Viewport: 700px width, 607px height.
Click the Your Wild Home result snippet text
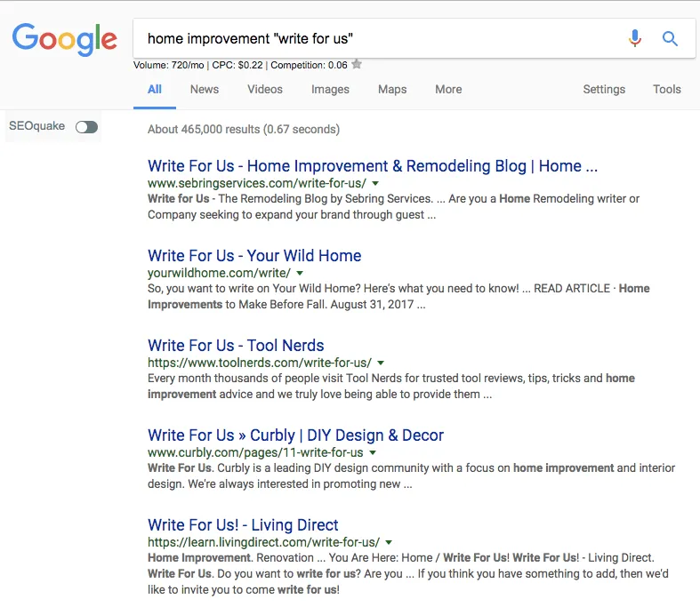coord(398,296)
